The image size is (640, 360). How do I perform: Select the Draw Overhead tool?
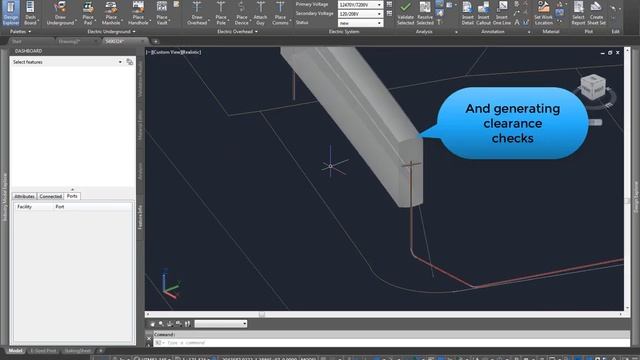[x=197, y=13]
